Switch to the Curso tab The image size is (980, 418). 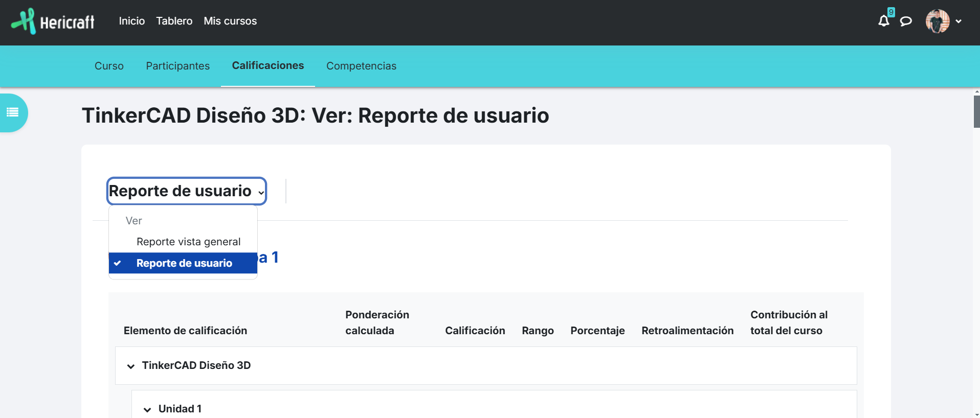tap(109, 66)
